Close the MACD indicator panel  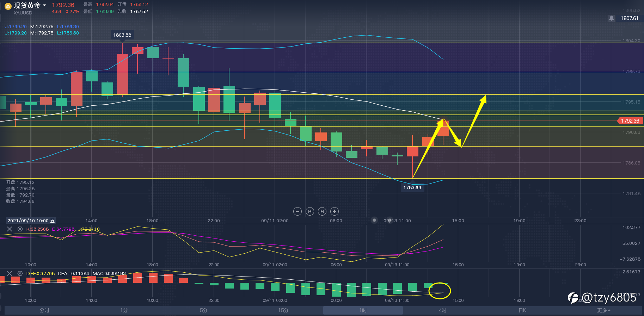click(10, 273)
